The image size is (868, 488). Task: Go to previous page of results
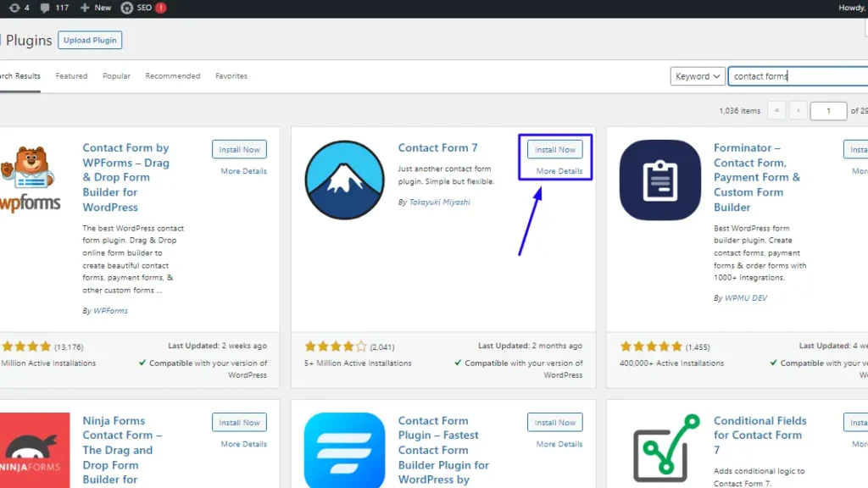[x=798, y=111]
